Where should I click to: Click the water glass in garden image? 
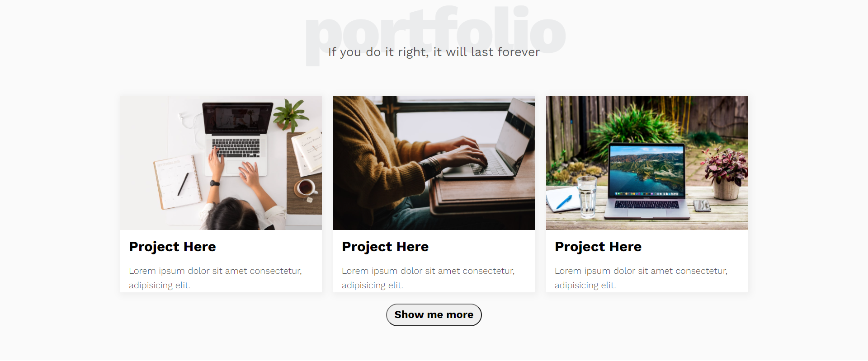pyautogui.click(x=587, y=197)
